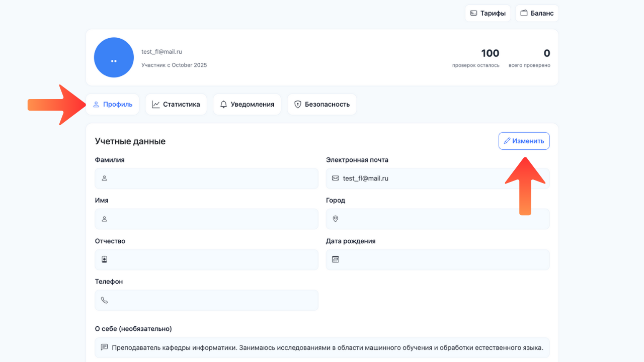Open the Баланс page
Viewport: 644px width, 362px height.
537,13
